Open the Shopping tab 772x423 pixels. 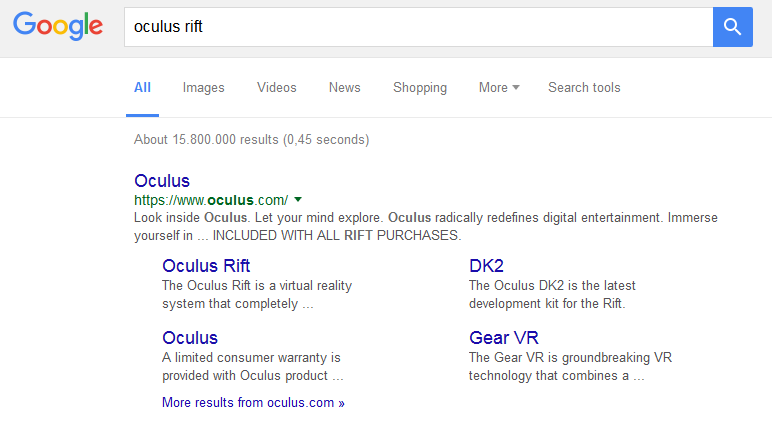click(420, 88)
